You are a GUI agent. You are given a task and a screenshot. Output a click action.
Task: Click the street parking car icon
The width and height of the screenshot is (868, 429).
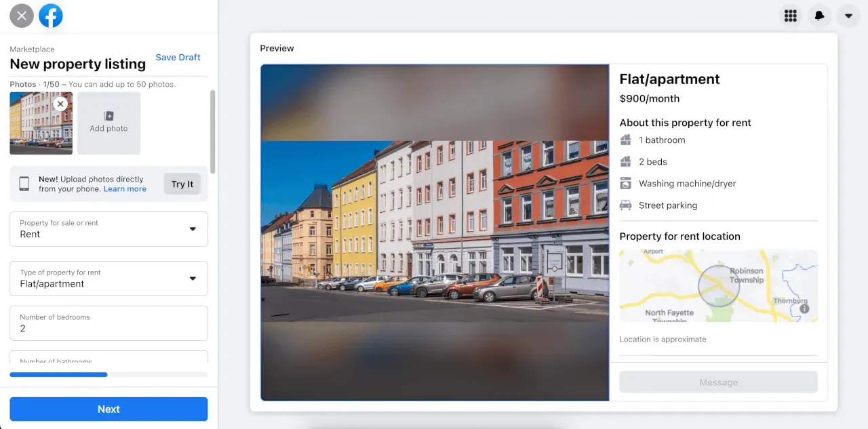(625, 205)
